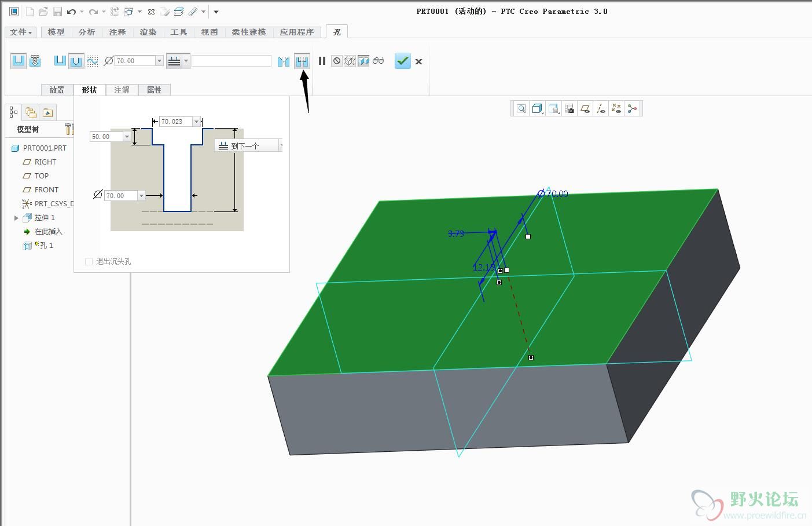Click the counterbore icon indicated by arrow
This screenshot has width=812, height=526.
coord(302,61)
